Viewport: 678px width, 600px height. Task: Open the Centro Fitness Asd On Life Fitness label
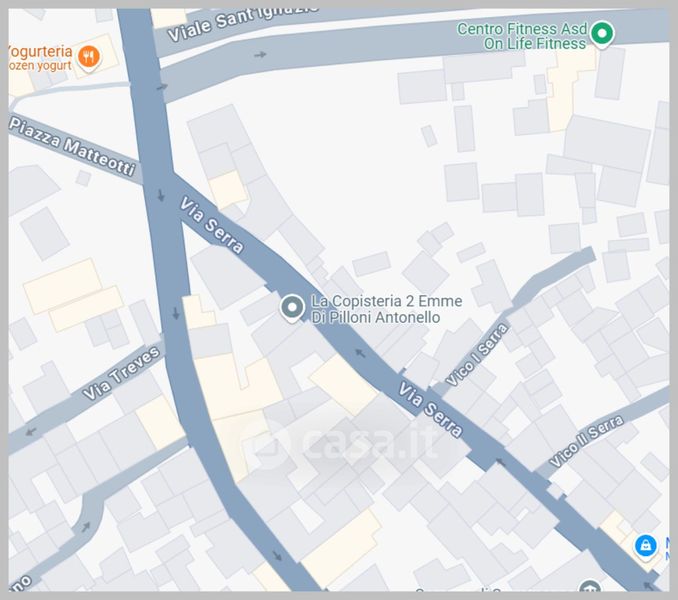point(522,36)
